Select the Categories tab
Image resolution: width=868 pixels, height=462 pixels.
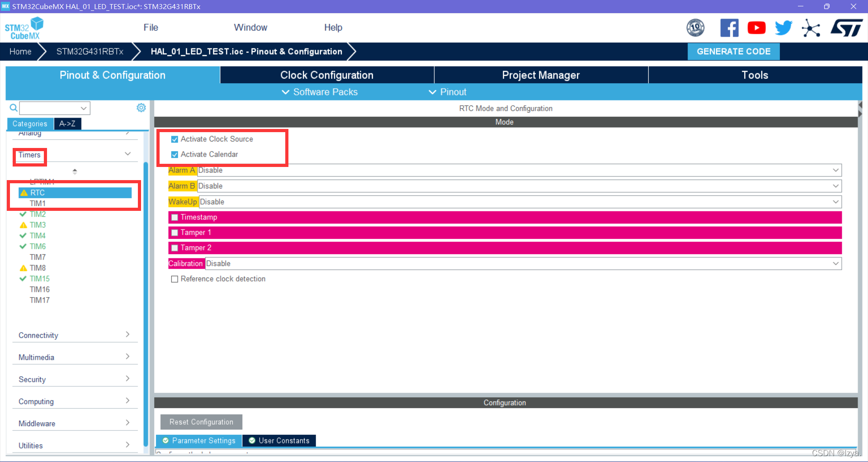click(x=30, y=124)
